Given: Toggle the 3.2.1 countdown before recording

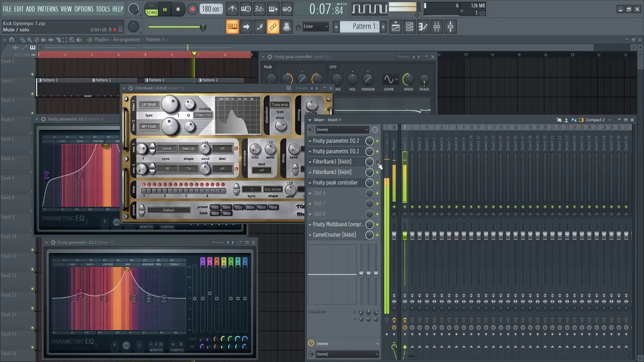Looking at the screenshot, I should (260, 9).
